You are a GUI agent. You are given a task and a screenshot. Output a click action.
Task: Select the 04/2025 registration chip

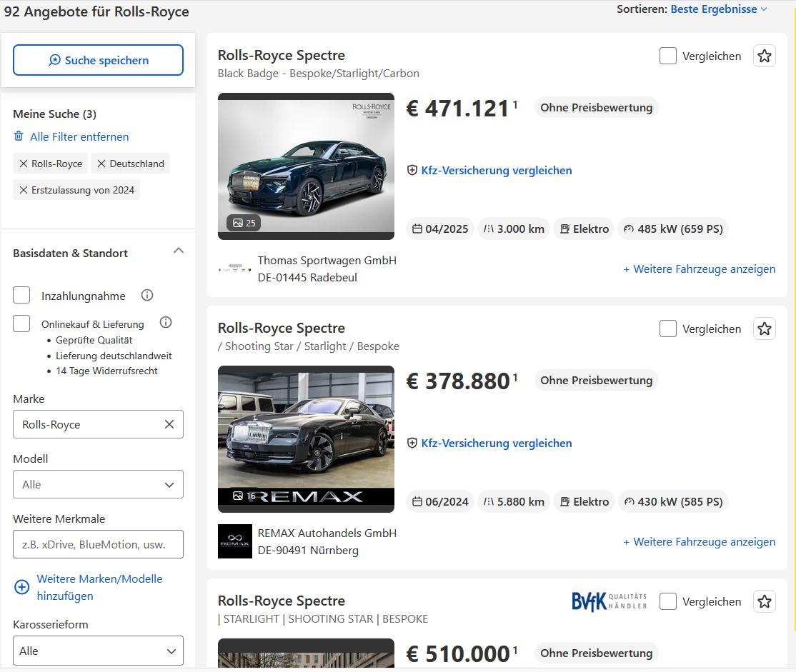440,229
